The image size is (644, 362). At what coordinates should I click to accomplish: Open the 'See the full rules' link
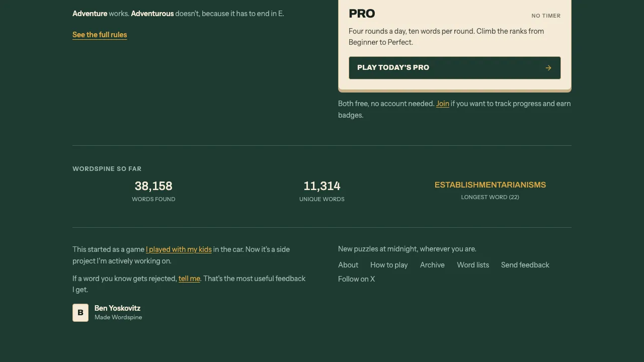(x=100, y=35)
